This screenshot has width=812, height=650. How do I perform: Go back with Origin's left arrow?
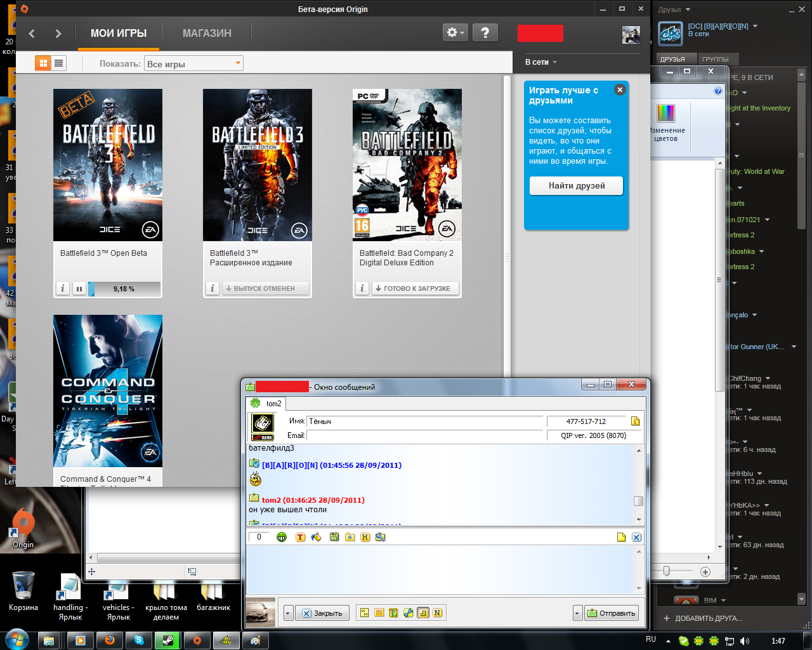32,34
